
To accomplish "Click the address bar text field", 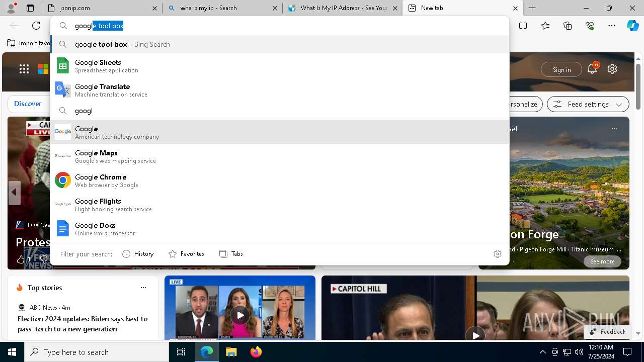I will pos(280,26).
